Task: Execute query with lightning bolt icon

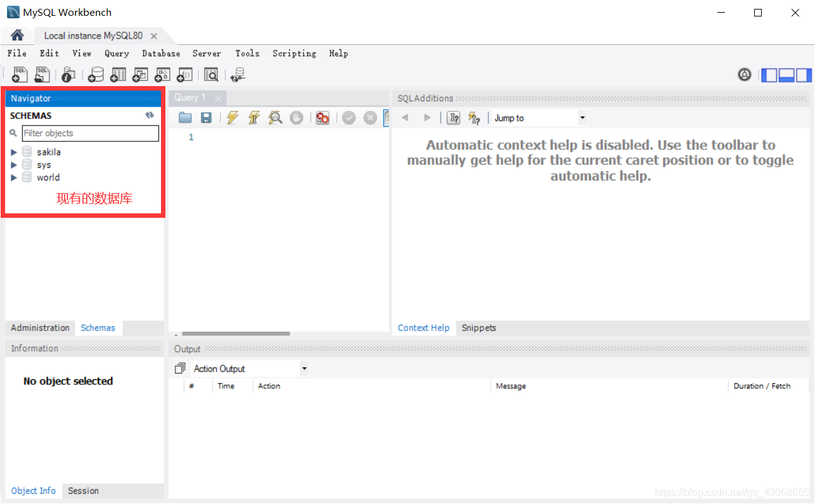Action: pos(233,118)
